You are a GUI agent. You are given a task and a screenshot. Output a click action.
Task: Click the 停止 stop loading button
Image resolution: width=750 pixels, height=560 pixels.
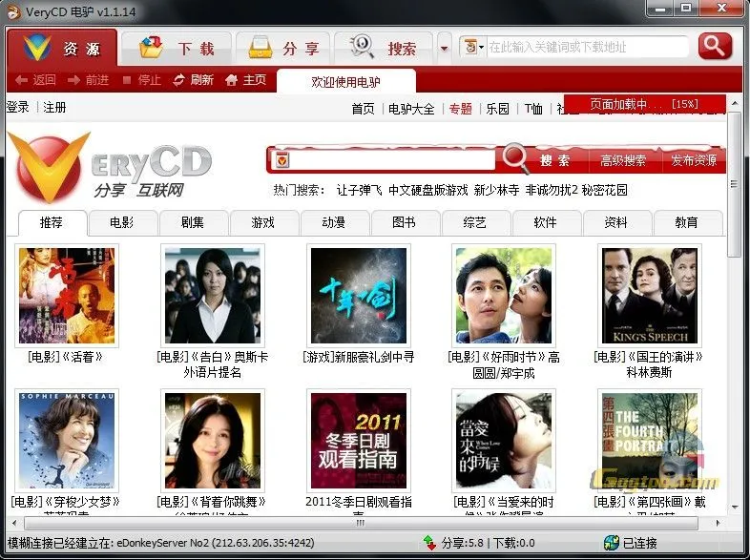click(x=141, y=80)
